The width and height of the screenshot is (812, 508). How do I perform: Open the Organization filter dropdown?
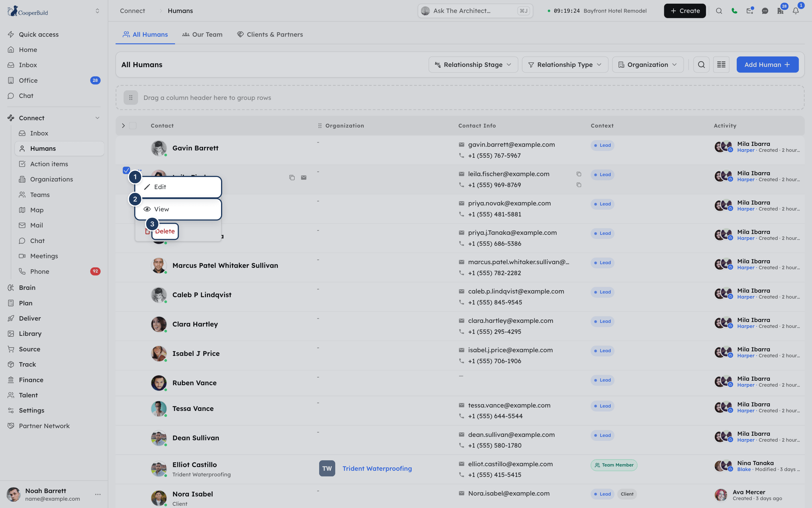[x=648, y=65]
